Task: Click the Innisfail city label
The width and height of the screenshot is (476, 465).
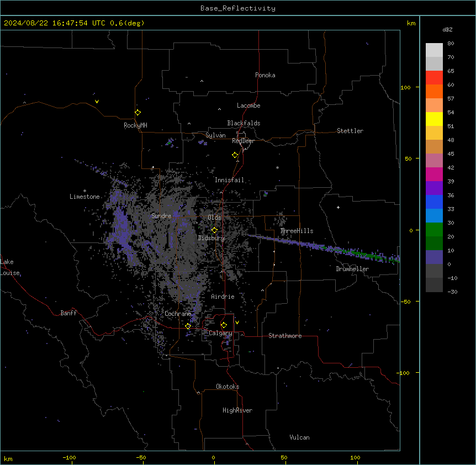Action: 229,180
